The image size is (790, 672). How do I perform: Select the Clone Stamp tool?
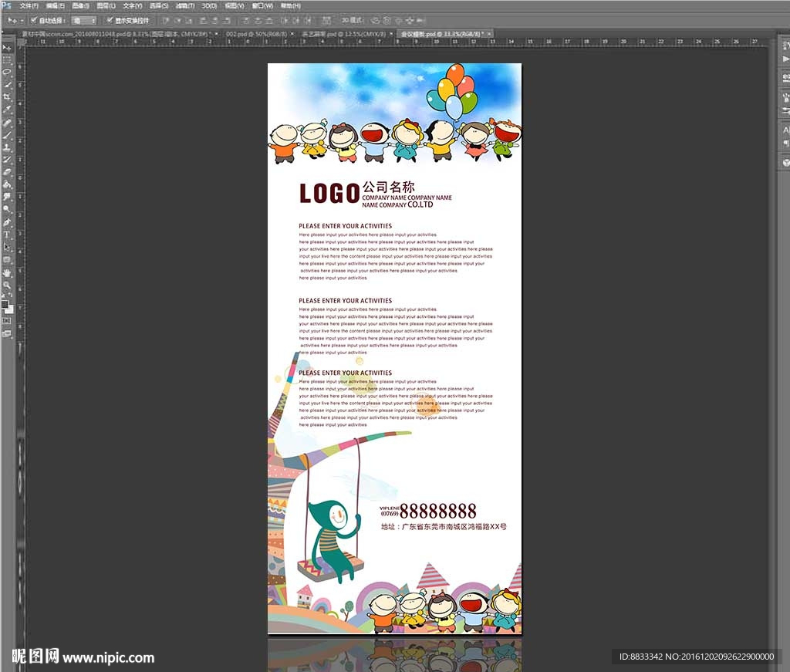(7, 147)
